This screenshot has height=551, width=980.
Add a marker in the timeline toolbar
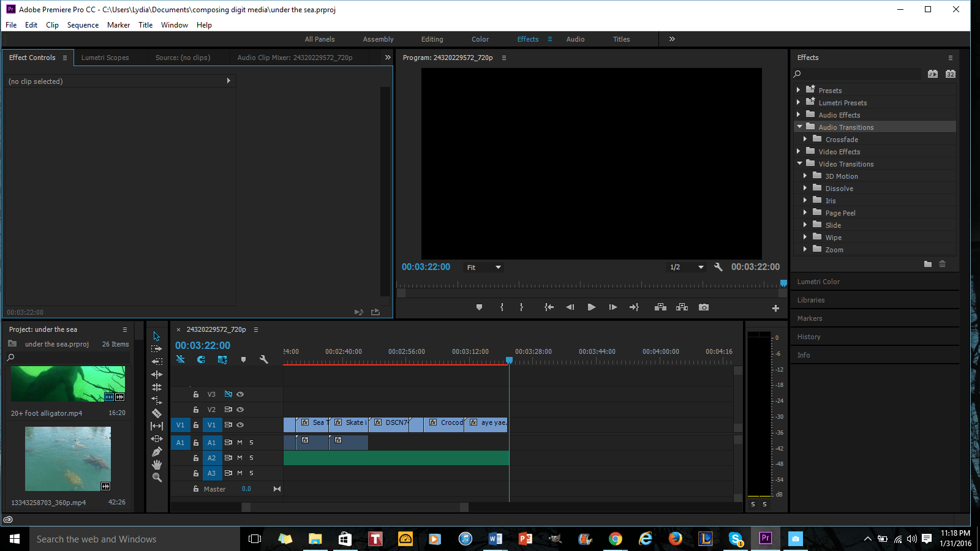pyautogui.click(x=243, y=360)
